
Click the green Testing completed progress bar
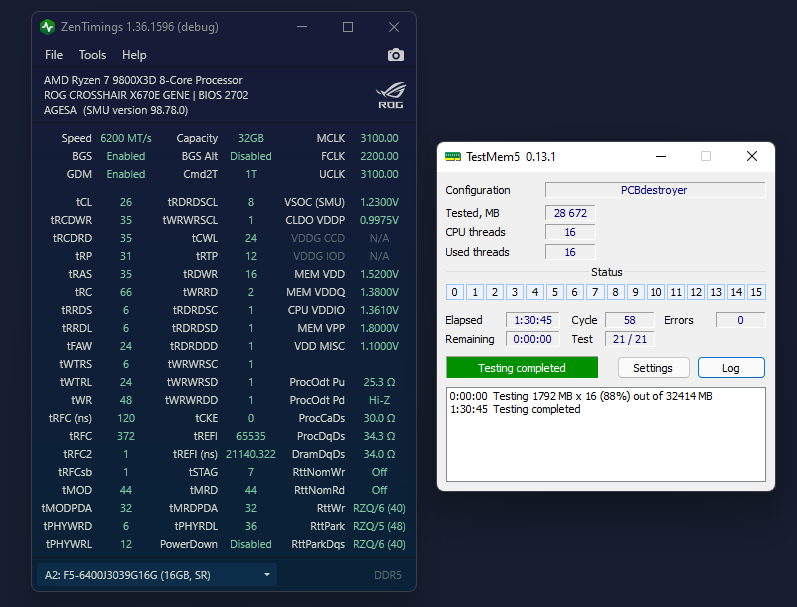point(521,368)
